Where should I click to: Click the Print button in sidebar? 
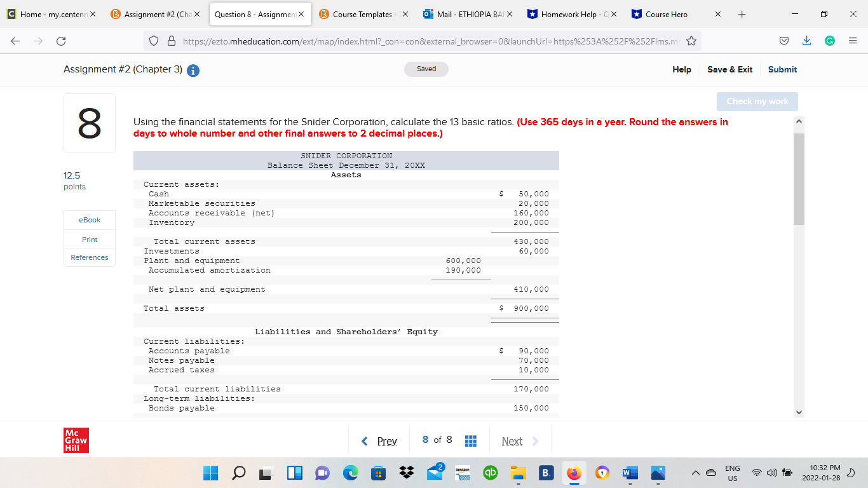click(90, 240)
